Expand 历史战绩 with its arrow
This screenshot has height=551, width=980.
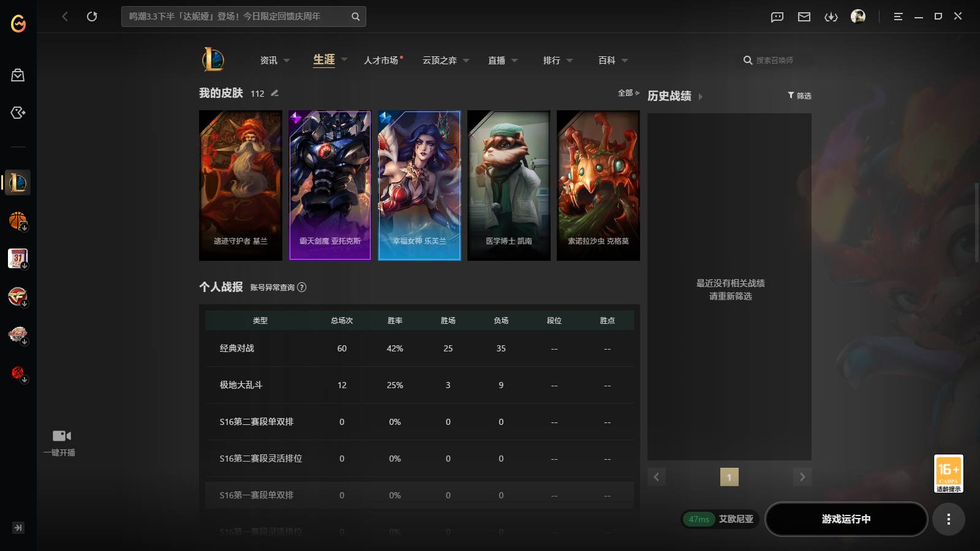coord(700,97)
